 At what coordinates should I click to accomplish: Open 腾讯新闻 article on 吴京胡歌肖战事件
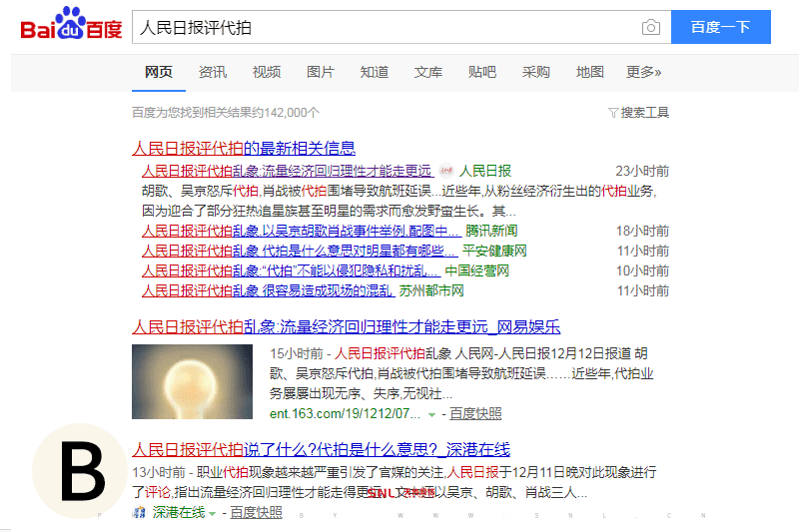tap(302, 231)
